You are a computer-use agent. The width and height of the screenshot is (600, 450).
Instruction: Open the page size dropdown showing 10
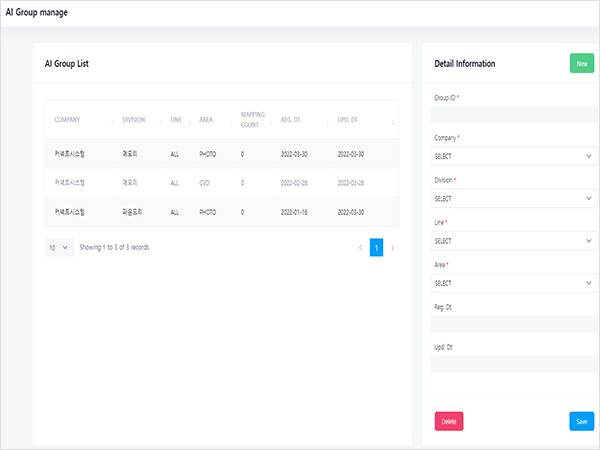click(59, 247)
